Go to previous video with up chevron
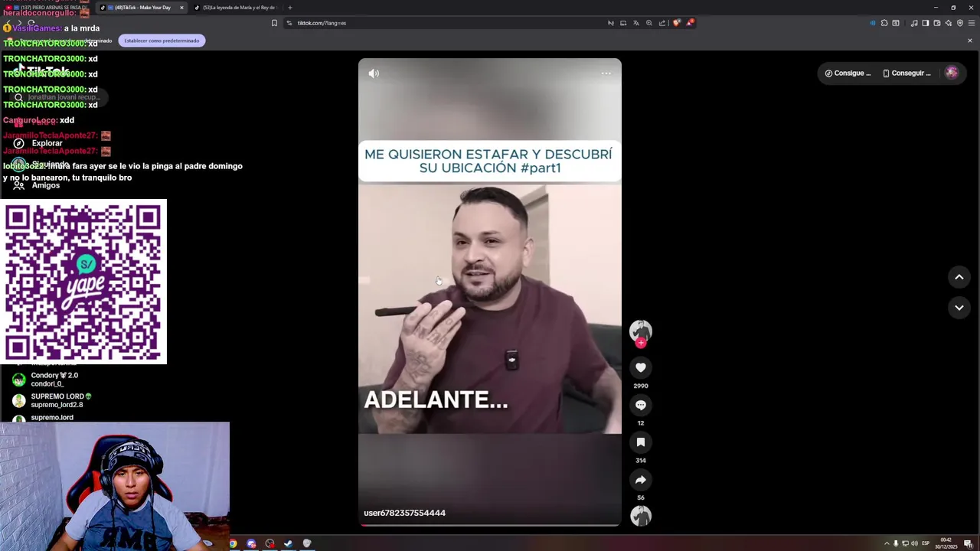Viewport: 980px width, 551px height. pos(959,277)
